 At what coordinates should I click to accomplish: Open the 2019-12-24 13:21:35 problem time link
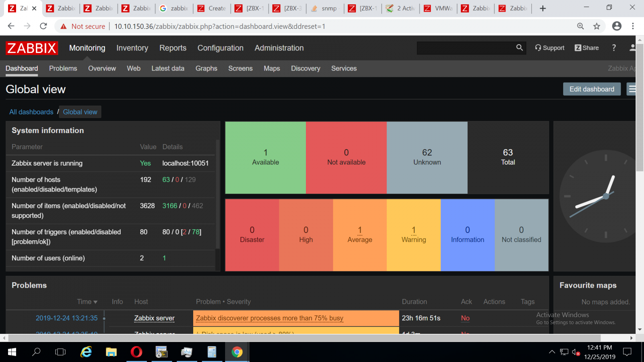pyautogui.click(x=67, y=318)
